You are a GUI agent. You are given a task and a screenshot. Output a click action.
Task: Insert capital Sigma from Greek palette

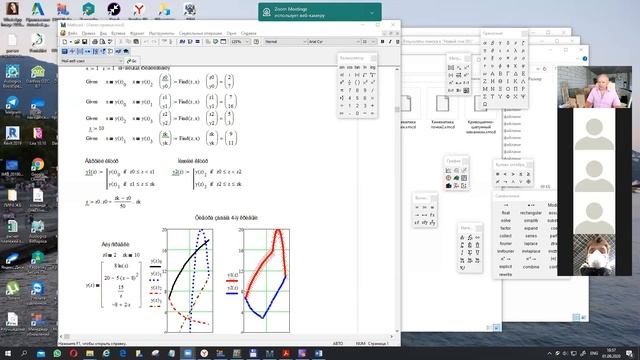[484, 97]
